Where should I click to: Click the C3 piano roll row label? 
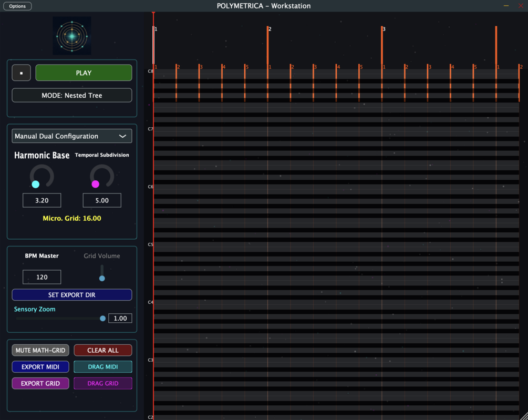click(x=150, y=360)
